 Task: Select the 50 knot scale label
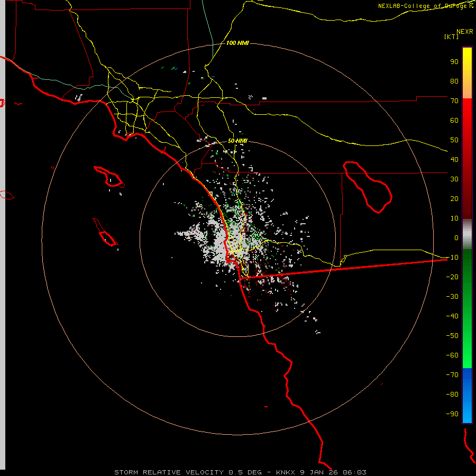point(454,140)
